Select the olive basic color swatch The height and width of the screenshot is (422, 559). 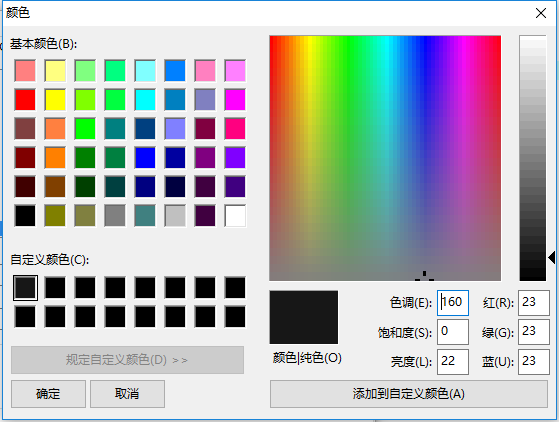coord(55,216)
